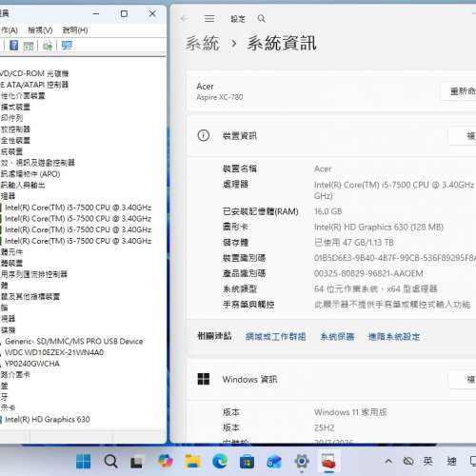The height and width of the screenshot is (476, 476).
Task: Switch to Device Manager's red toolbox taskbar icon
Action: pos(328,462)
